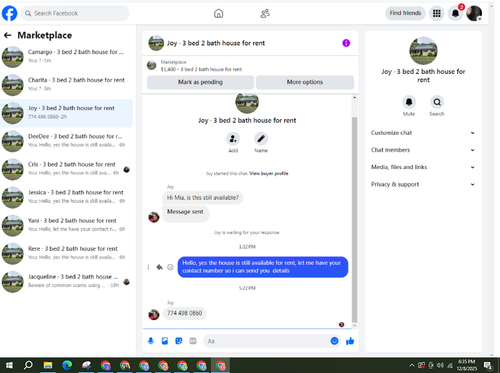Image resolution: width=500 pixels, height=373 pixels.
Task: Choose a sticker icon
Action: (179, 341)
